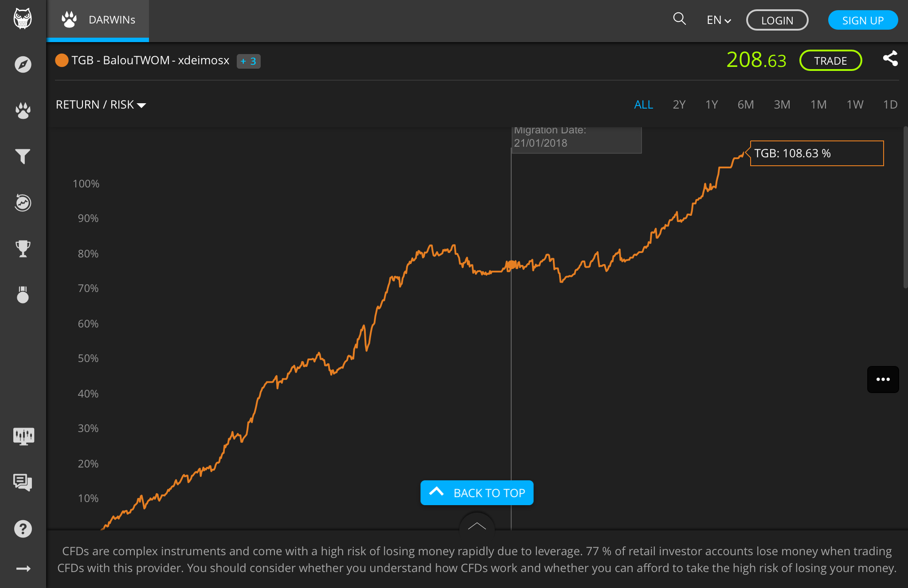Click the LOGIN button
The height and width of the screenshot is (588, 908).
777,20
